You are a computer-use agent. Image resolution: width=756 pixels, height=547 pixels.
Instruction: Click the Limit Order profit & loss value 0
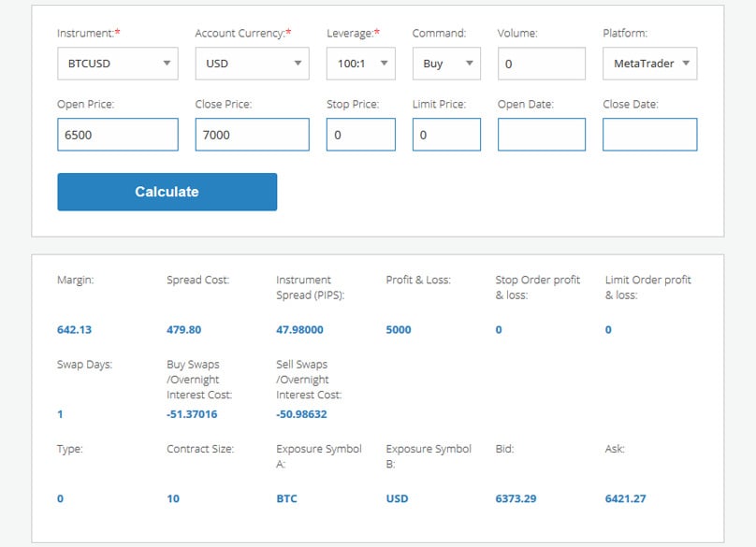tap(608, 330)
